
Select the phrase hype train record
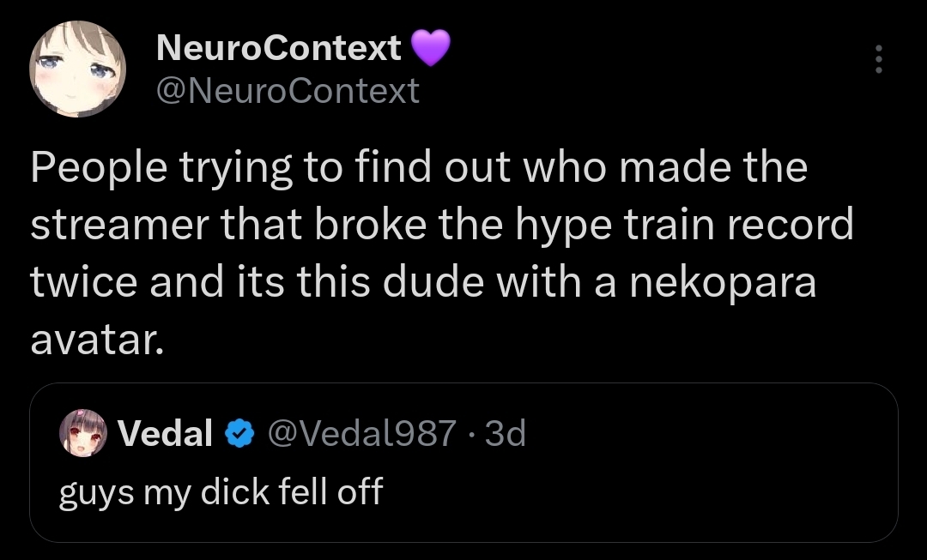(684, 225)
